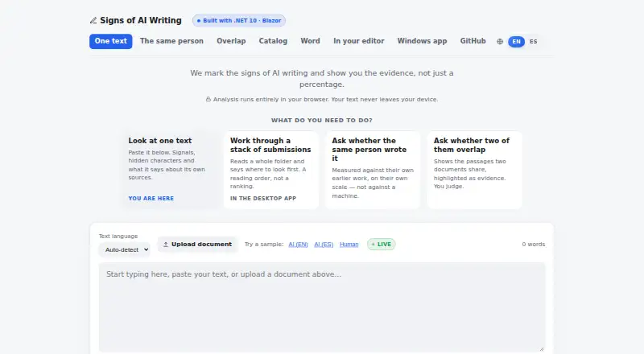
Task: Select the Look at one text card
Action: tap(168, 170)
